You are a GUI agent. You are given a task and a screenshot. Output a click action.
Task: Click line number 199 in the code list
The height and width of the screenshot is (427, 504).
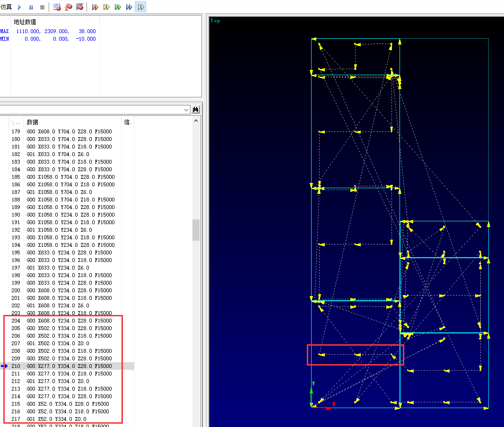16,283
